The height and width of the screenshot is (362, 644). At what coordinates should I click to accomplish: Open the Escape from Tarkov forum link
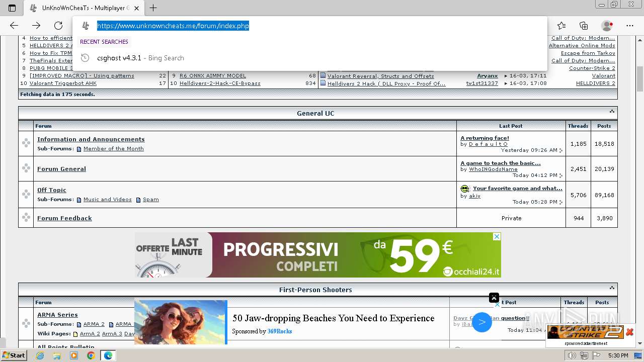[588, 53]
